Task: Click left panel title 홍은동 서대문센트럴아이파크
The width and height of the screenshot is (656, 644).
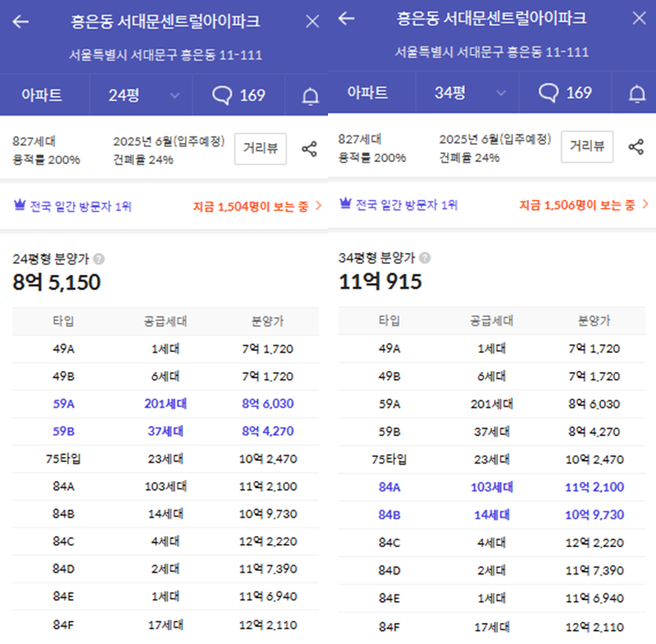Action: click(x=165, y=21)
